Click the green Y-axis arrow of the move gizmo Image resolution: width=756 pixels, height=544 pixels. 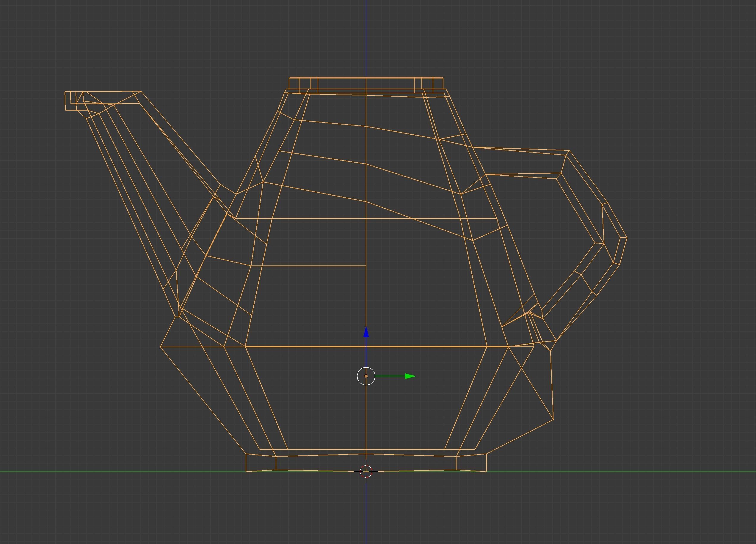click(410, 376)
